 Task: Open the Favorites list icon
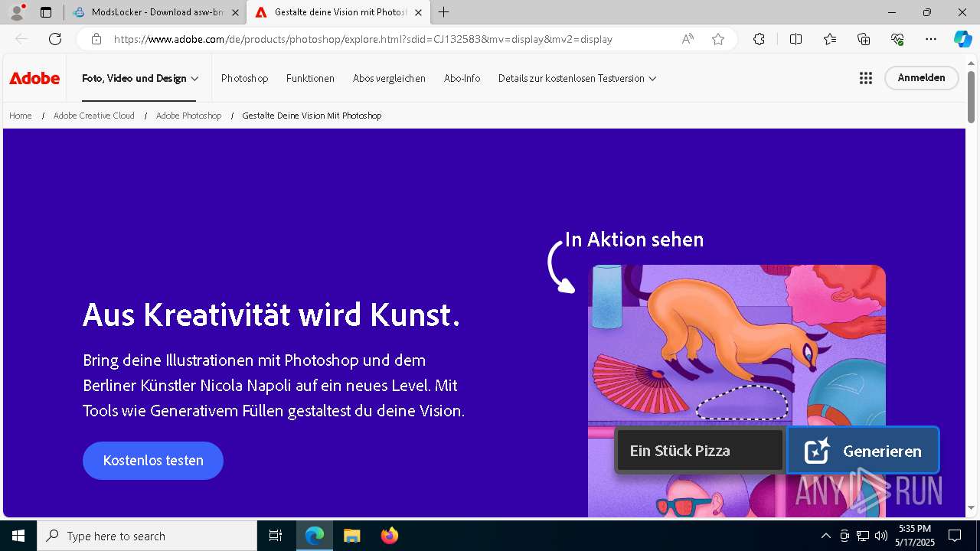830,39
